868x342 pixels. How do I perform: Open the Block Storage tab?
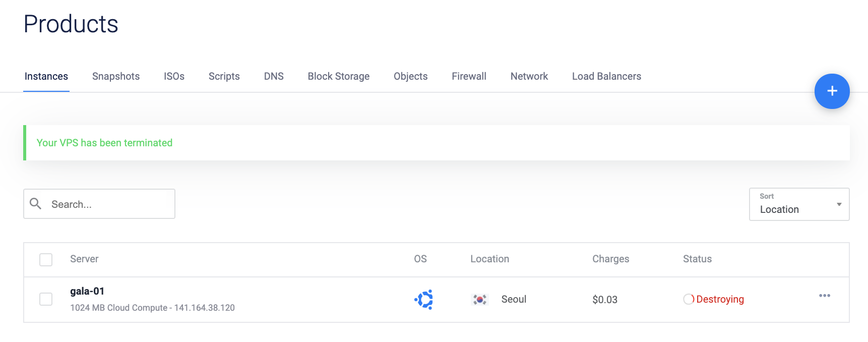[339, 76]
